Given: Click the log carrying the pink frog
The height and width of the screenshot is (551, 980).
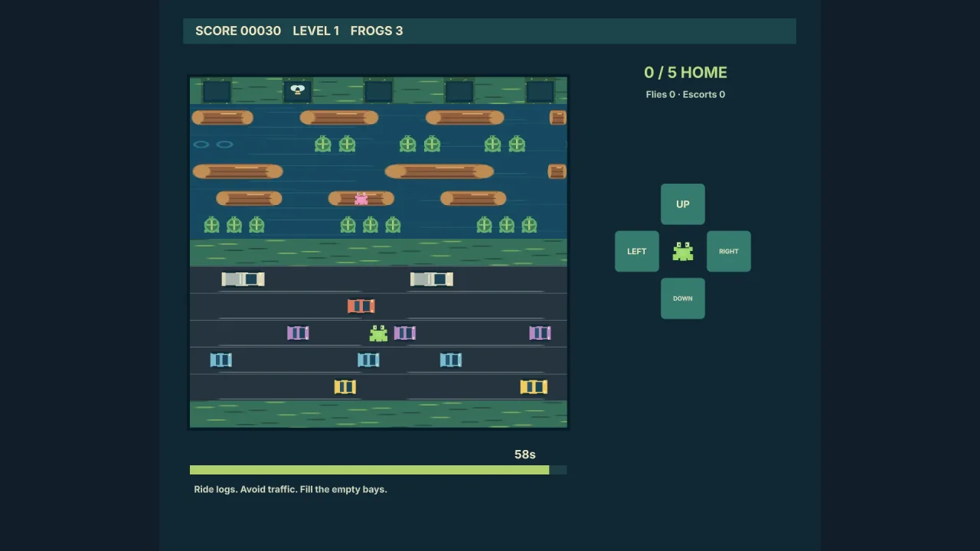Looking at the screenshot, I should coord(361,199).
